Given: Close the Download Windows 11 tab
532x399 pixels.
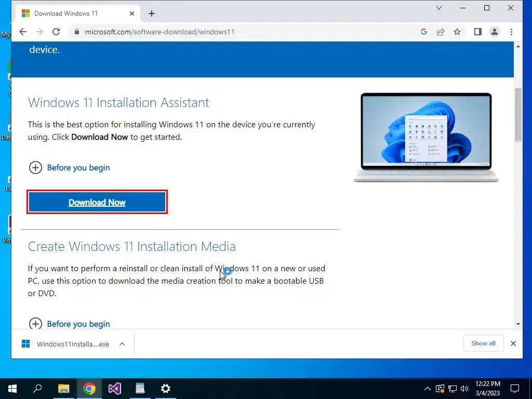Looking at the screenshot, I should (132, 14).
